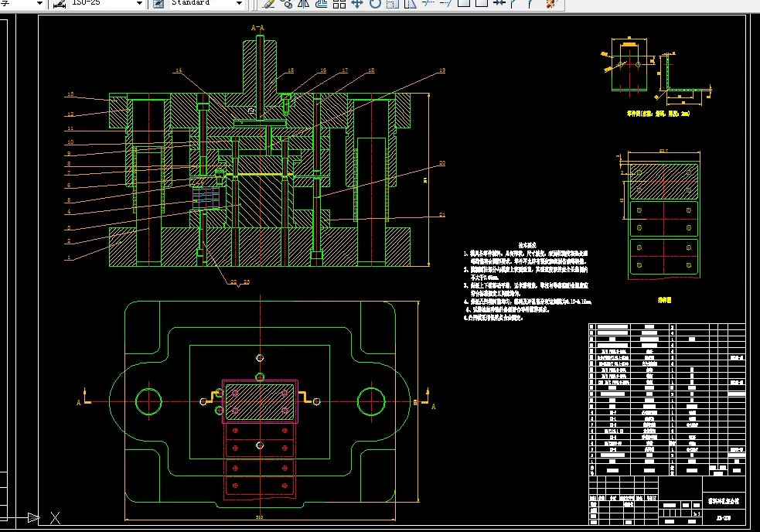Choose the Offset tool
Viewport: 760px width, 532px height.
(322, 3)
